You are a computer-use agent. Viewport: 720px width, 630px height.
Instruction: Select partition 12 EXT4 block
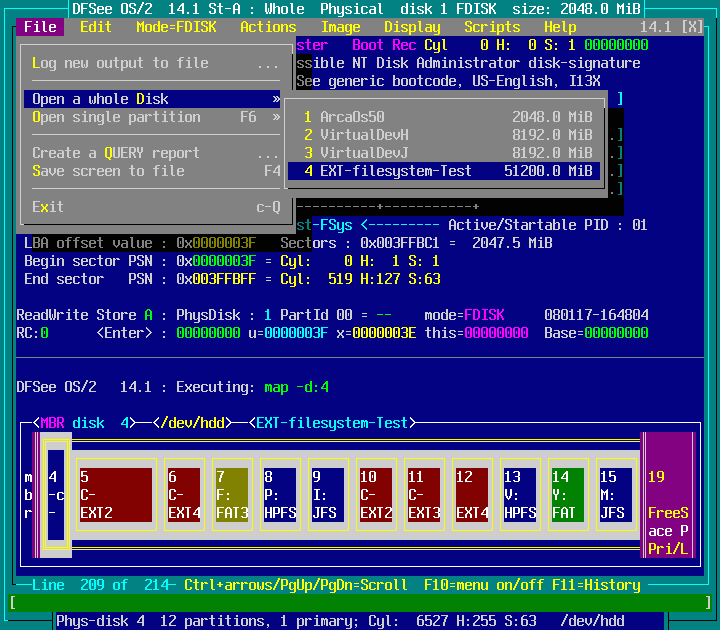472,495
